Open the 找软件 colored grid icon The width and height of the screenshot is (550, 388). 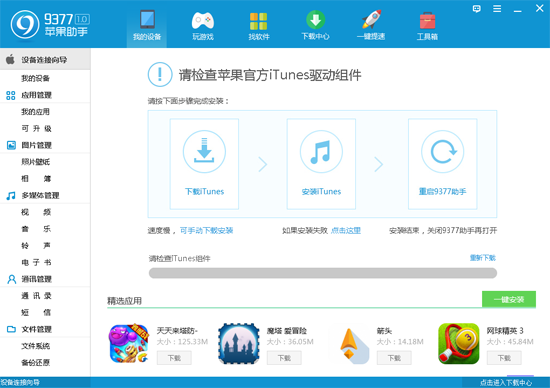[x=259, y=21]
